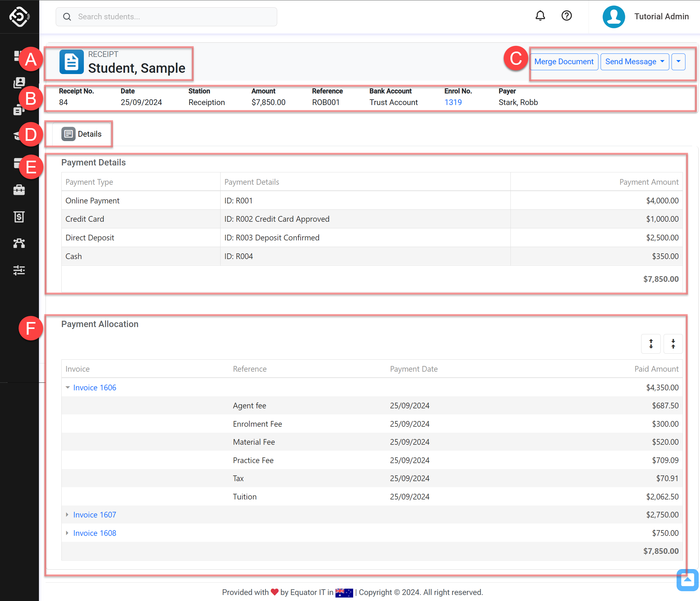Click the Merge Document button
The width and height of the screenshot is (700, 601).
coord(564,61)
